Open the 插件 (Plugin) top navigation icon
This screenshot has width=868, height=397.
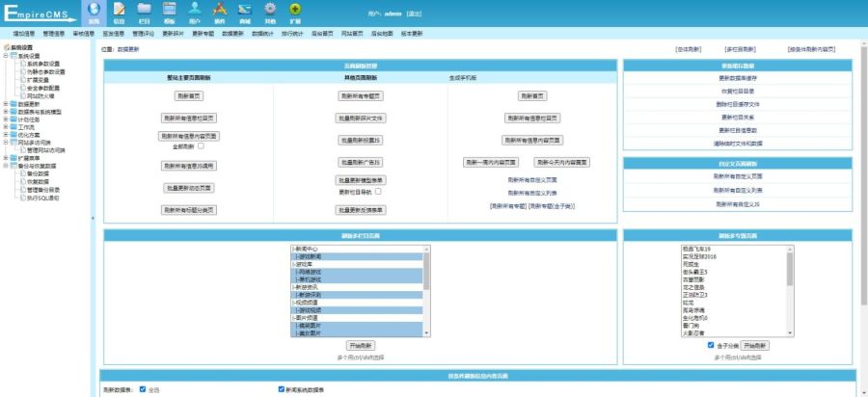point(219,11)
